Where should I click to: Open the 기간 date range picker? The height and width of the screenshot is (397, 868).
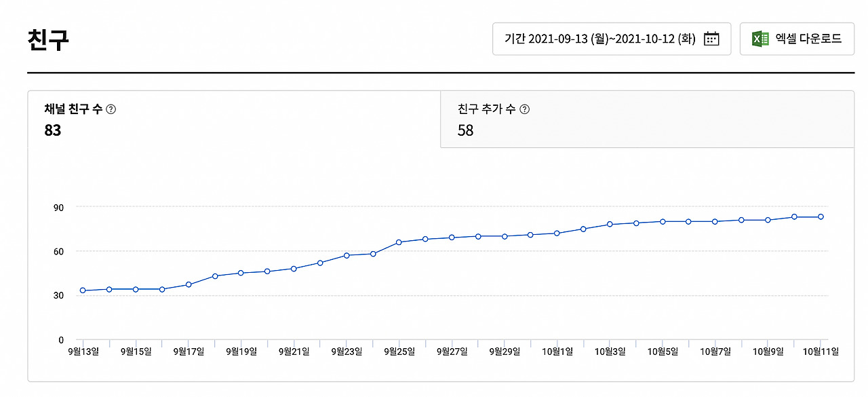612,39
